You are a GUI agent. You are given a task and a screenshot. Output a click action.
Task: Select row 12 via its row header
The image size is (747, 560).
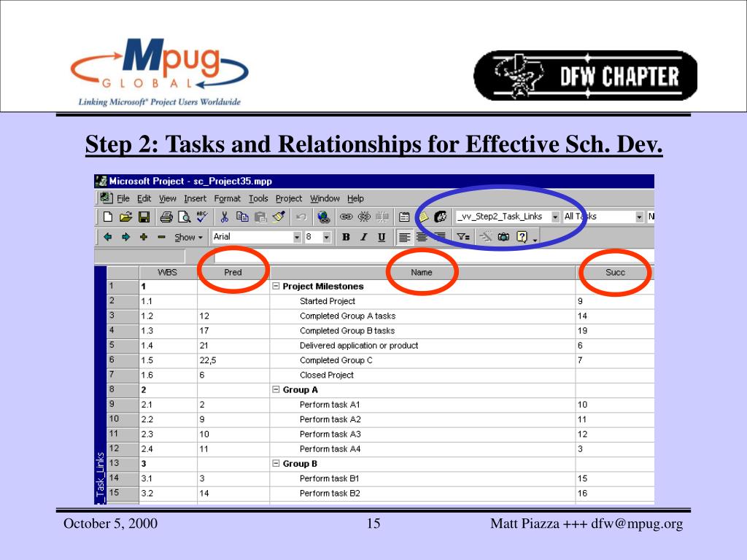point(123,448)
